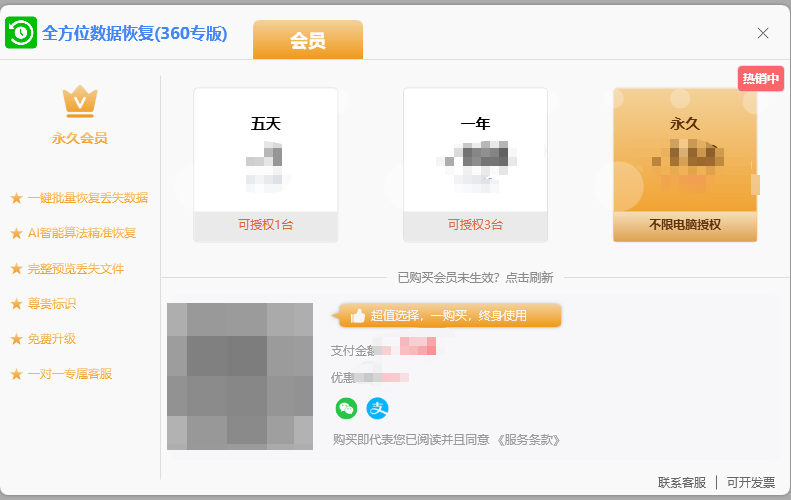Click 可授权1台 label
This screenshot has height=500, width=791.
coord(265,225)
